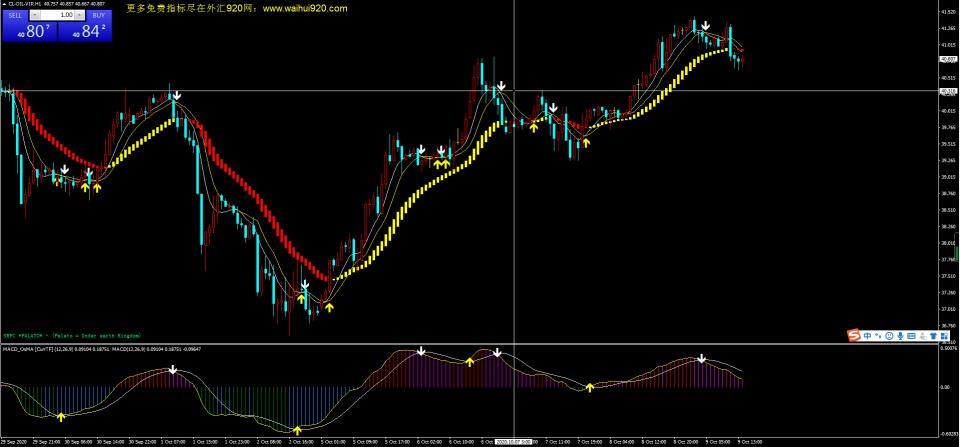The image size is (960, 447).
Task: Open the emoji face icon in IME bar
Action: (x=890, y=336)
